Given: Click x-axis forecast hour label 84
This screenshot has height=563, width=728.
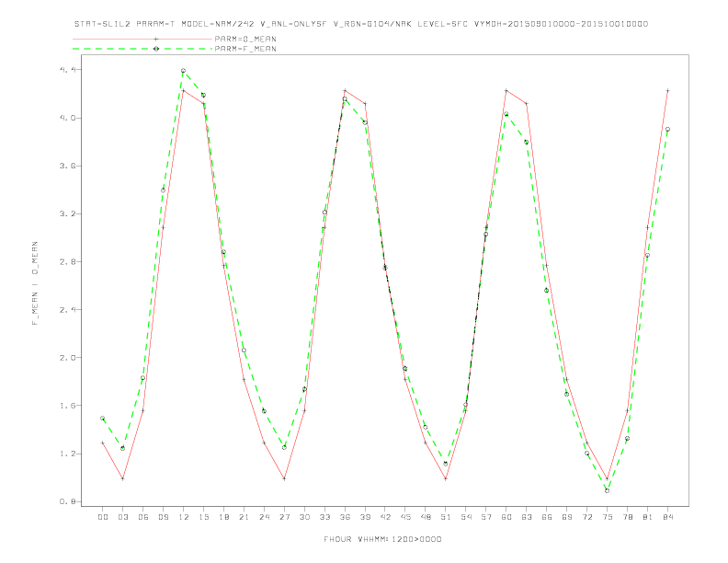Looking at the screenshot, I should (x=668, y=517).
